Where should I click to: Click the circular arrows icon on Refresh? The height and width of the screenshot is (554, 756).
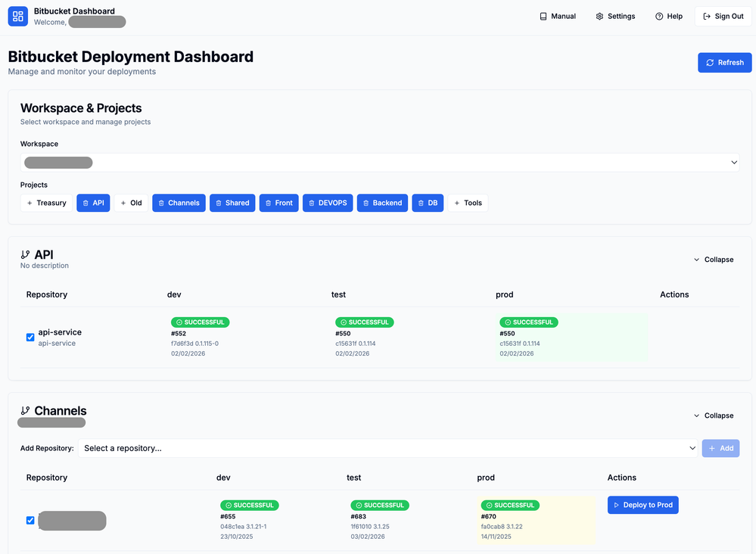point(710,63)
